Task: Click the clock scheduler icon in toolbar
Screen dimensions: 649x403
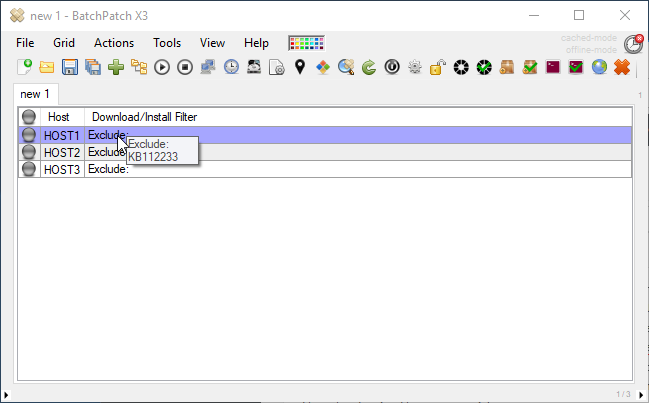Action: coord(231,67)
